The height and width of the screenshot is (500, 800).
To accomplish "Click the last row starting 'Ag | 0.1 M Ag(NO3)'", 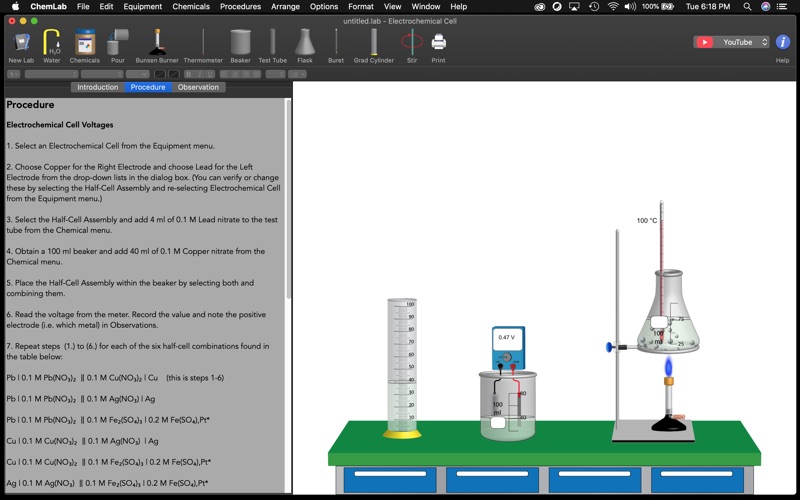I will tap(107, 483).
